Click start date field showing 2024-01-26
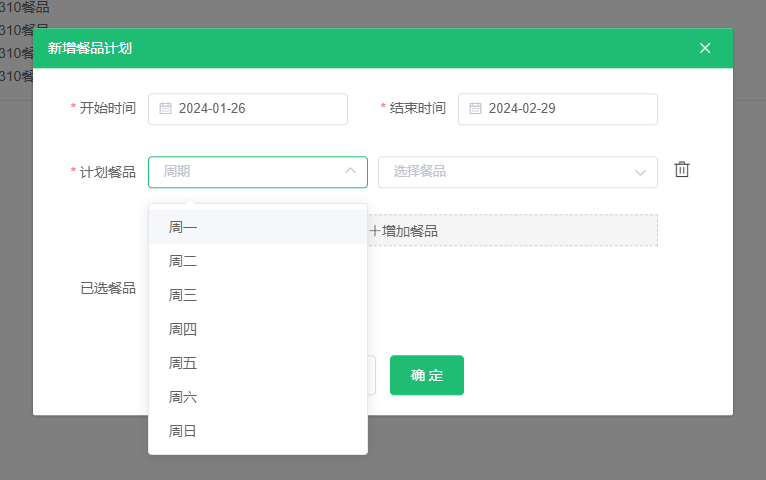Screen dimensions: 766x480 click(x=255, y=109)
